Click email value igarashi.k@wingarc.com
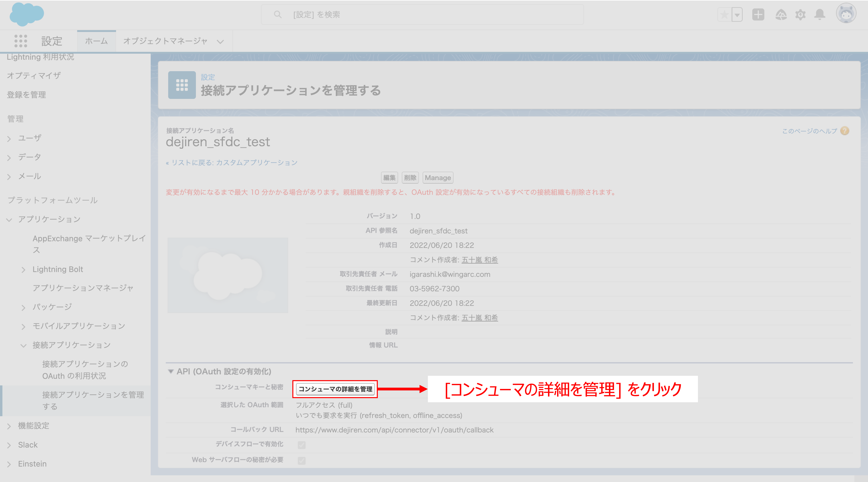868x482 pixels. click(450, 274)
